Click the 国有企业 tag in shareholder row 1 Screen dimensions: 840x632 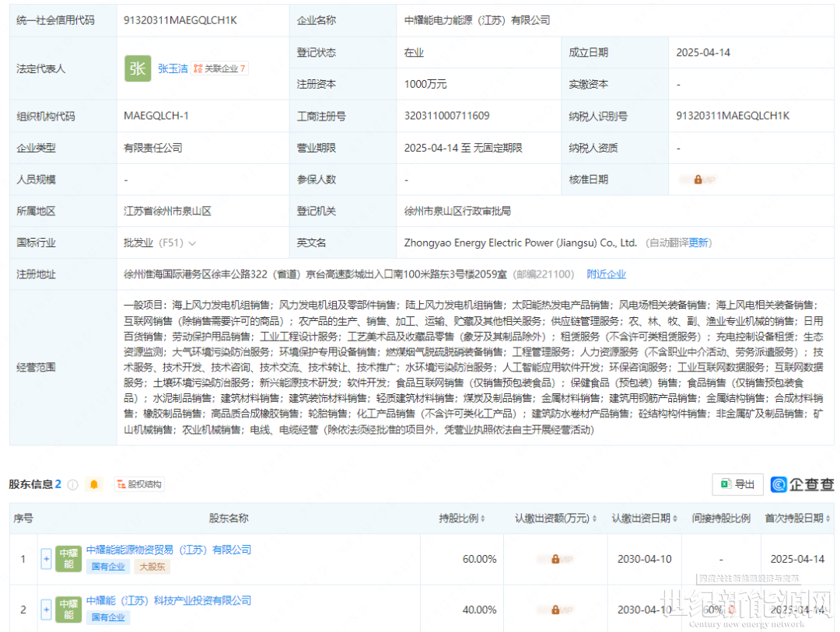pyautogui.click(x=107, y=567)
